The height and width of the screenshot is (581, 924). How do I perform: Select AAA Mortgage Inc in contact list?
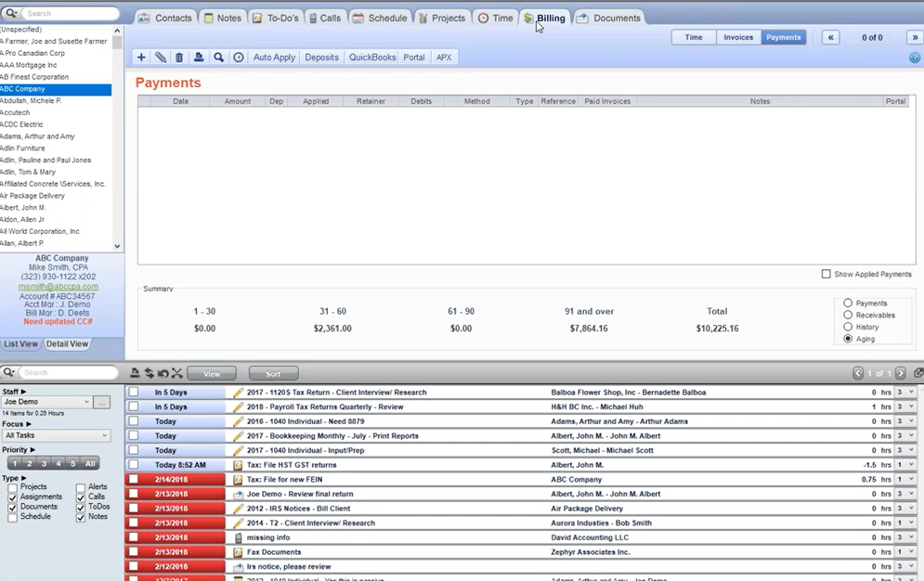point(28,65)
